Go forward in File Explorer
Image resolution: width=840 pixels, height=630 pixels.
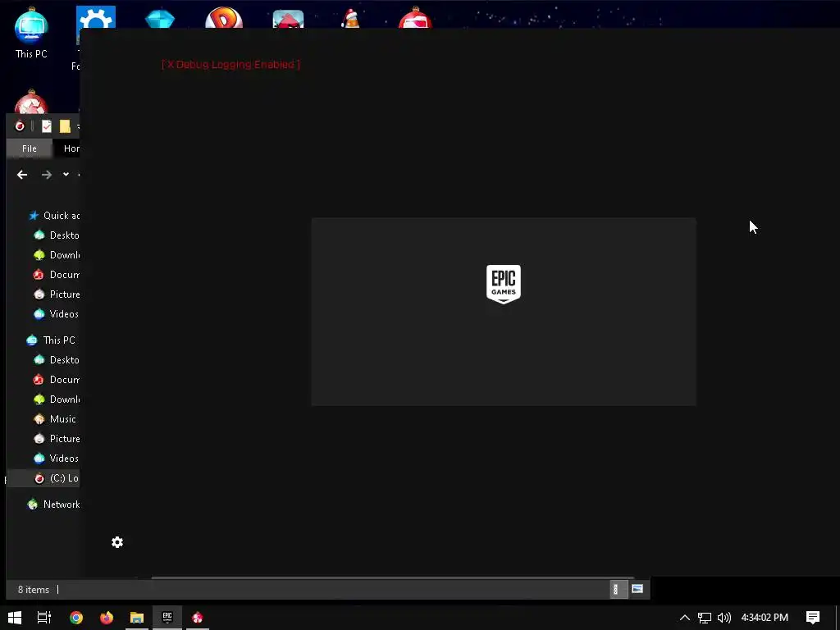pyautogui.click(x=47, y=175)
